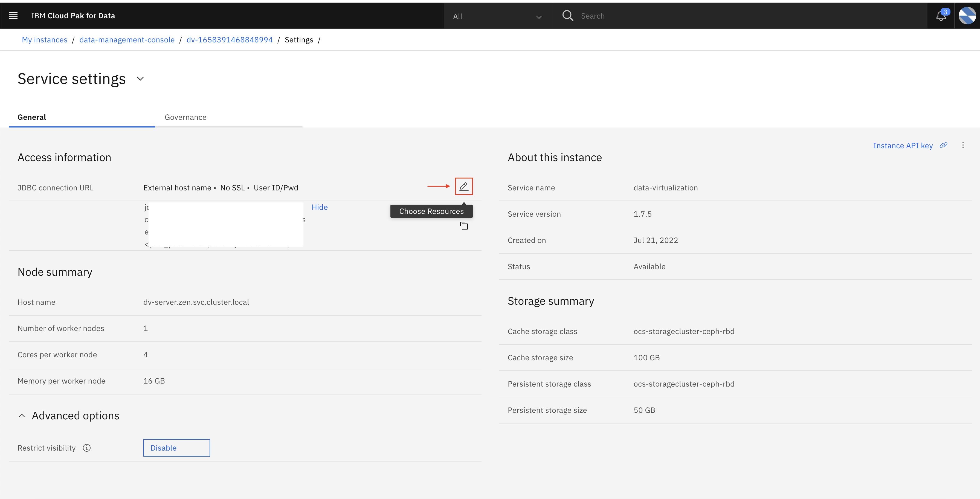This screenshot has height=499, width=980.
Task: Click the Cores per worker node label
Action: (x=57, y=355)
